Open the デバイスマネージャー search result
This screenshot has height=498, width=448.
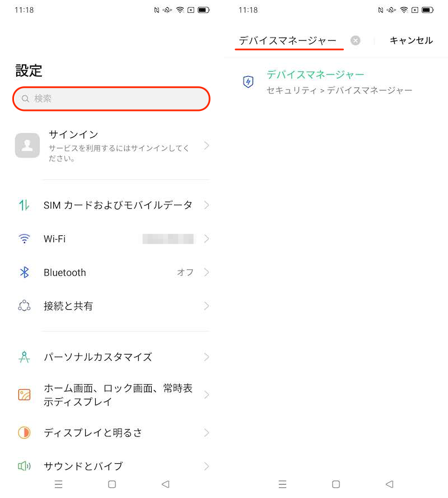coord(315,75)
